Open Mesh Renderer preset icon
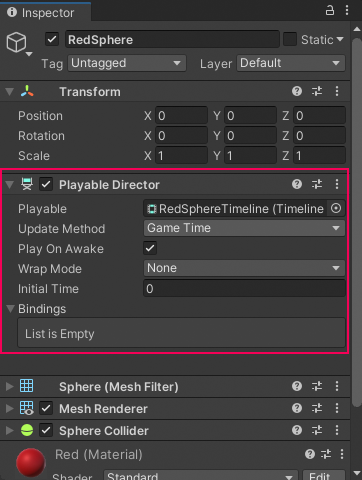This screenshot has height=480, width=362. tap(317, 408)
